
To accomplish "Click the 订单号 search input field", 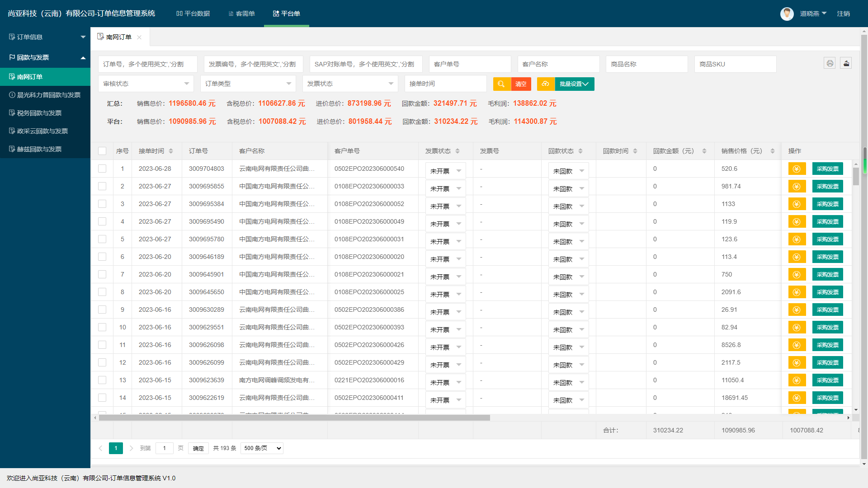I will [x=148, y=64].
